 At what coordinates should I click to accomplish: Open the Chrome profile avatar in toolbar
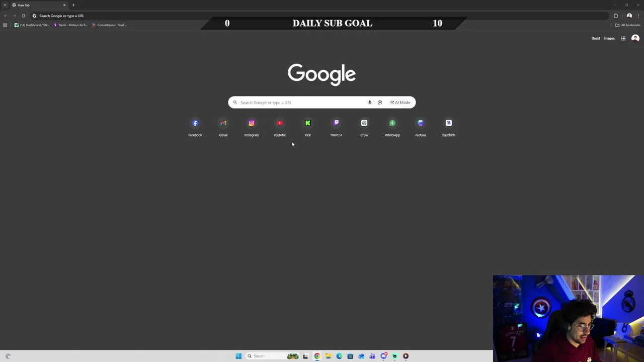[x=629, y=16]
